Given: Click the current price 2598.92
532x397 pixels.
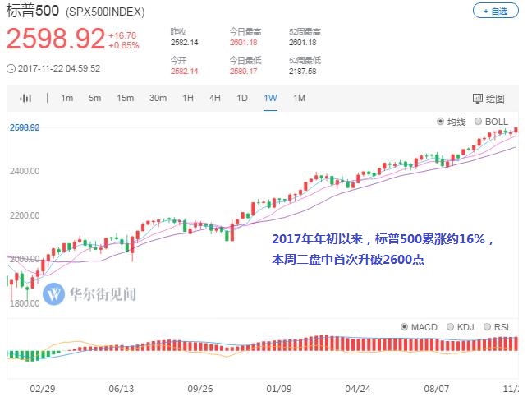Looking at the screenshot, I should coord(56,39).
